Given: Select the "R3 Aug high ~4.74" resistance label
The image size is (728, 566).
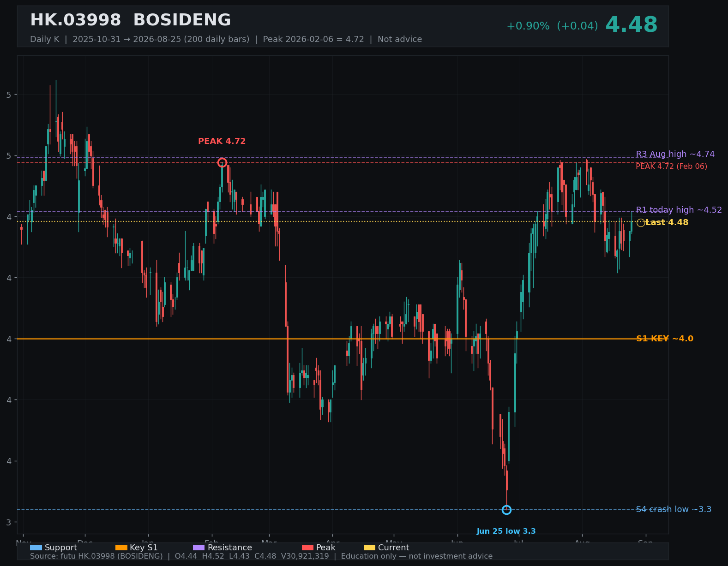Looking at the screenshot, I should tap(675, 154).
